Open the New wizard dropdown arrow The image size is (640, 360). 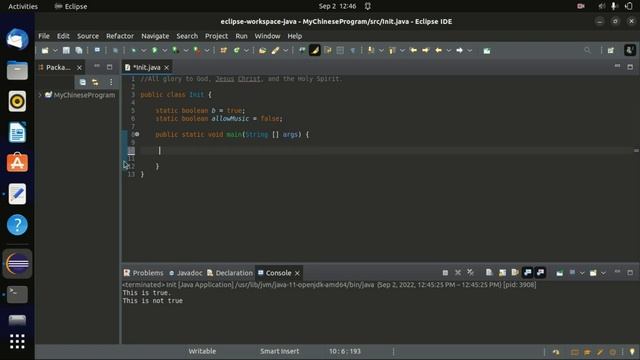pyautogui.click(x=55, y=51)
